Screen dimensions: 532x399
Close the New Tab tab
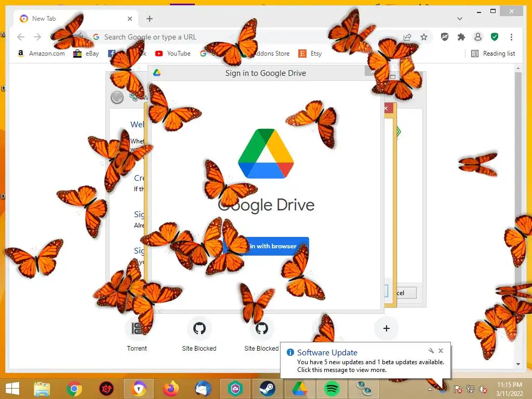pyautogui.click(x=129, y=19)
